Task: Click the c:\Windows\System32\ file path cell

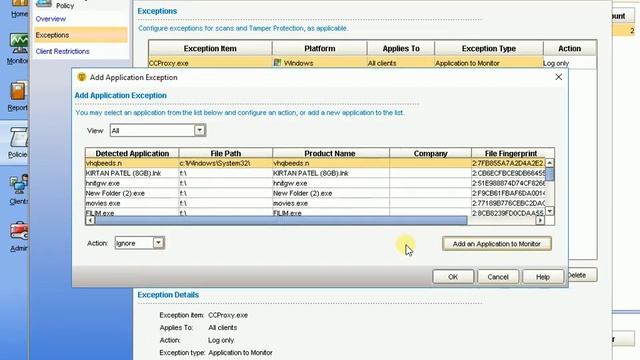Action: [x=226, y=163]
